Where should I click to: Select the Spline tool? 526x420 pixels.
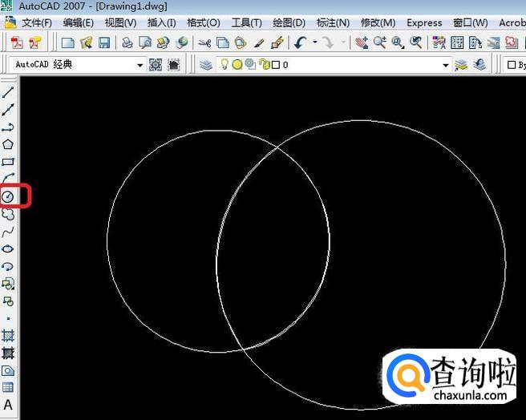pyautogui.click(x=8, y=232)
